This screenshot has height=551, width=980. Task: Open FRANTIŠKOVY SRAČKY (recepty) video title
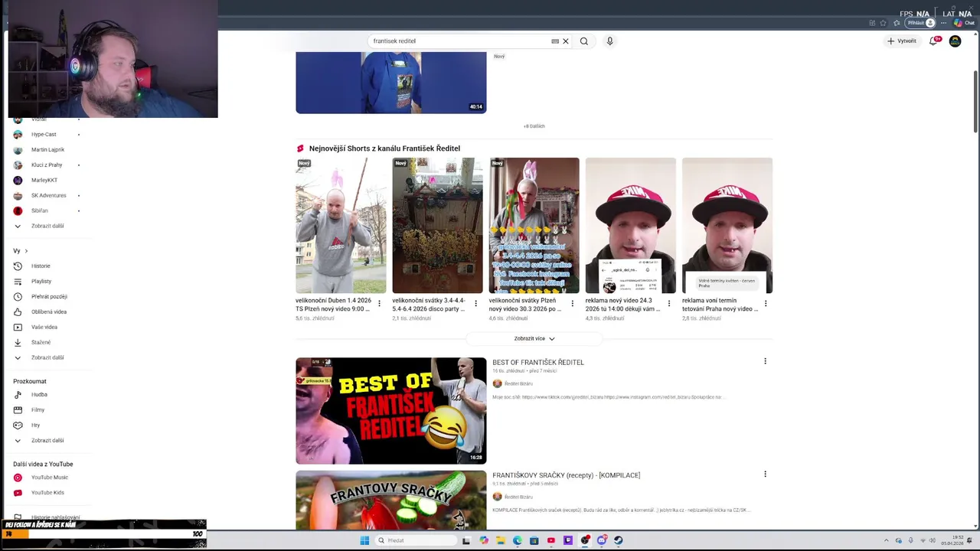point(567,475)
